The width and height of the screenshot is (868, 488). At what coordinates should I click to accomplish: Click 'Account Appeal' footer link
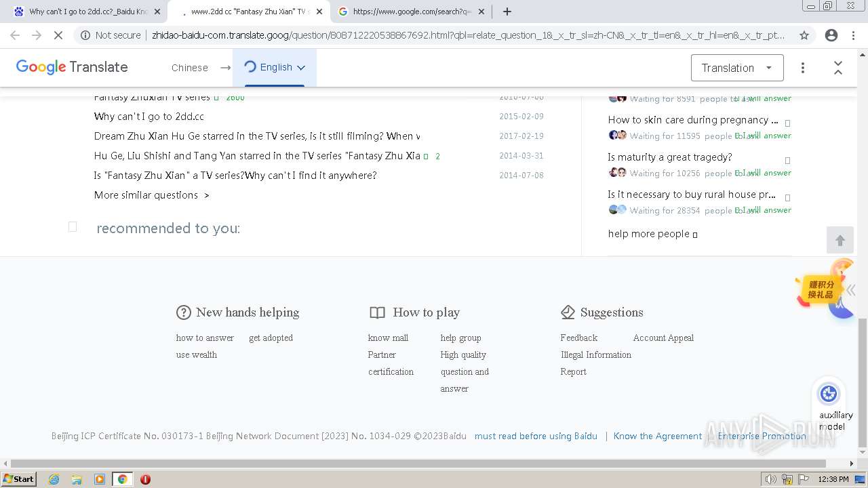663,338
